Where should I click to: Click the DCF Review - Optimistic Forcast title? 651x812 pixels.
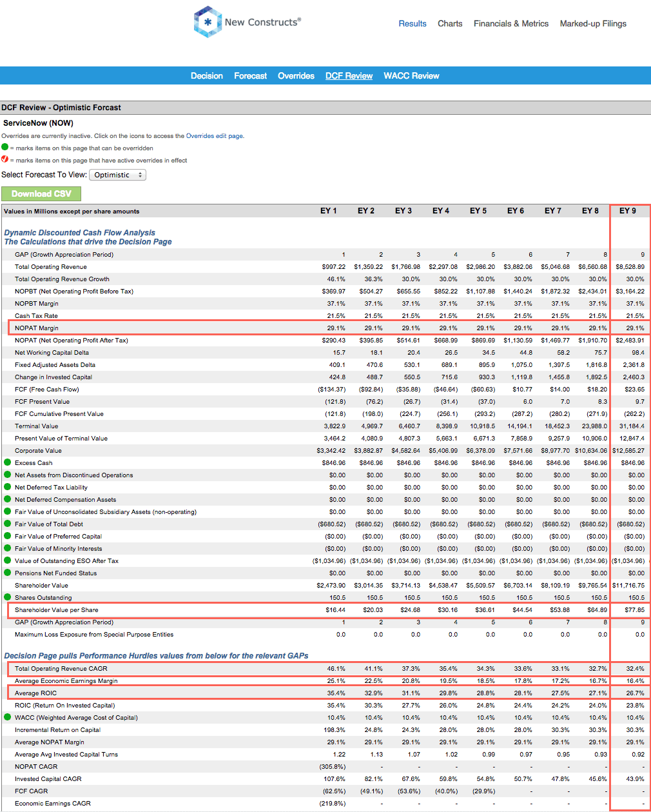click(x=61, y=108)
